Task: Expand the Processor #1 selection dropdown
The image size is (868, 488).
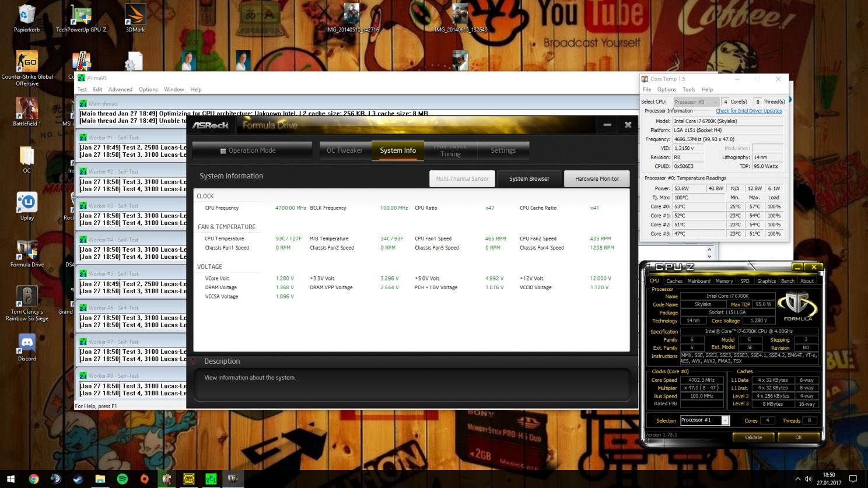Action: pos(725,420)
